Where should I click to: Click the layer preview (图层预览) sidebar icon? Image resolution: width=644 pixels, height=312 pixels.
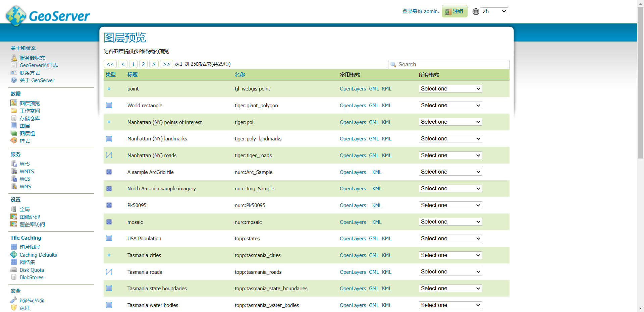click(14, 103)
